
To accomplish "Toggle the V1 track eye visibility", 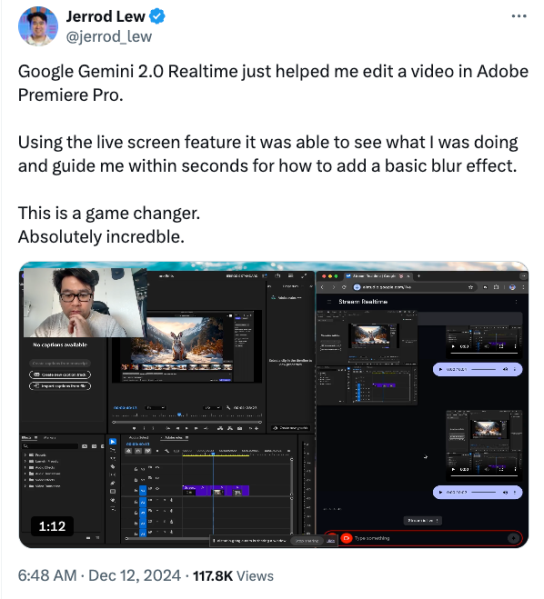I will click(157, 489).
